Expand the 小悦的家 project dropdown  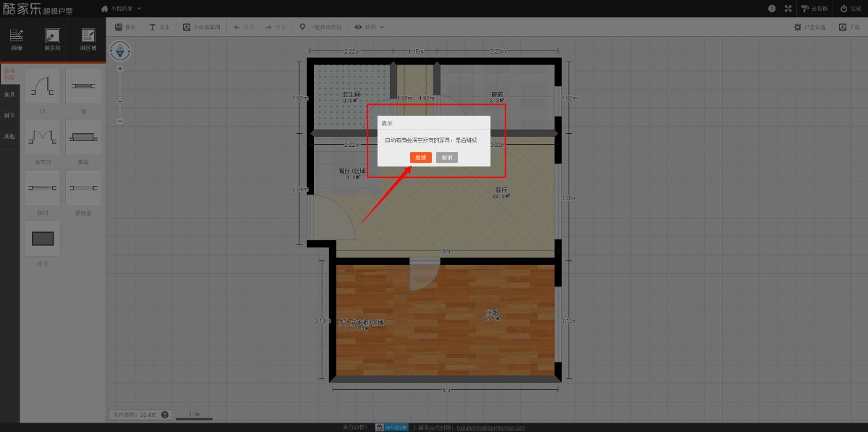[x=121, y=8]
